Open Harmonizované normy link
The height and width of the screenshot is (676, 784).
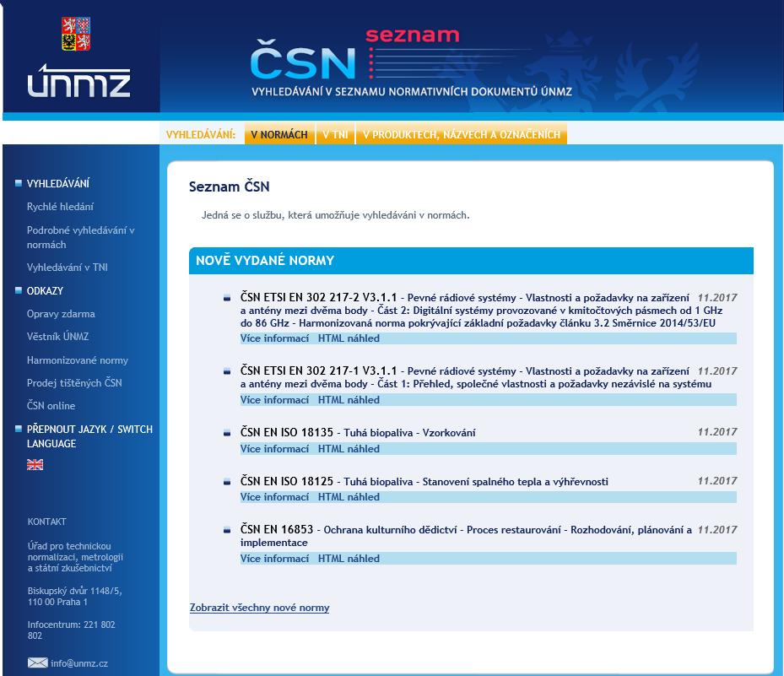(77, 360)
